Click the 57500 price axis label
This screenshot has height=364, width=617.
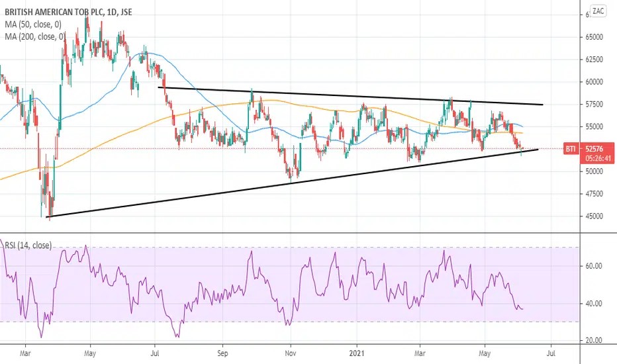(594, 105)
